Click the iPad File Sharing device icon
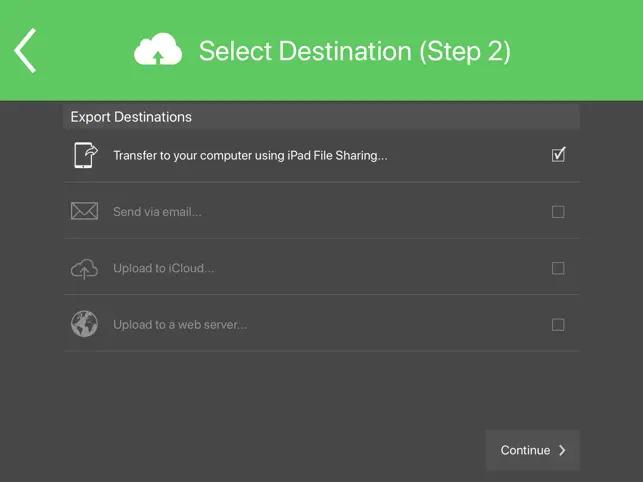This screenshot has width=643, height=482. tap(85, 155)
